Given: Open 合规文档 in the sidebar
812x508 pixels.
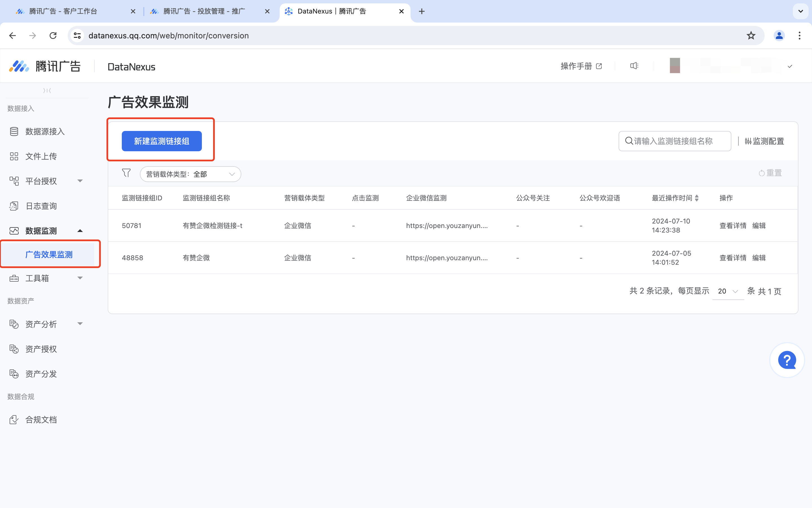Looking at the screenshot, I should (x=41, y=420).
